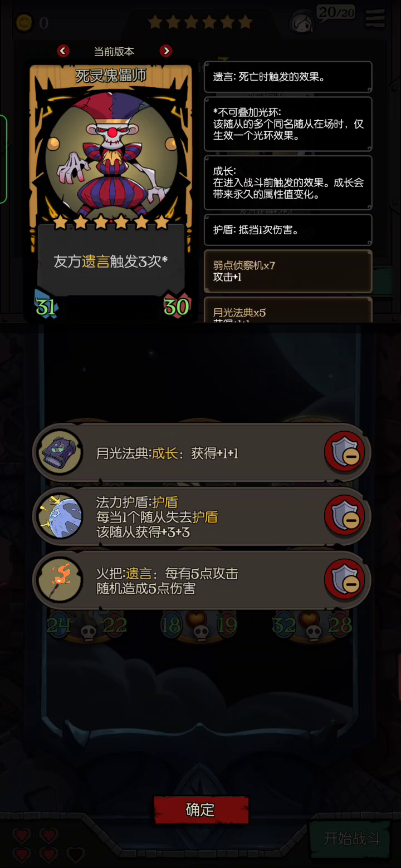
Task: Remove 月光法典 with its shield-minus button
Action: tap(345, 452)
